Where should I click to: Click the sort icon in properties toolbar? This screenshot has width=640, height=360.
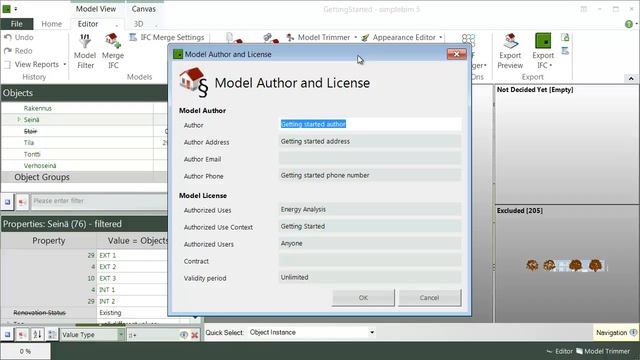coord(37,335)
